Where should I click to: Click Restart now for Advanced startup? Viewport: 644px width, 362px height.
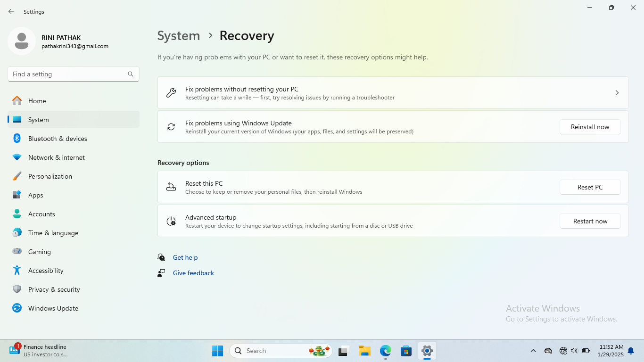(x=590, y=221)
